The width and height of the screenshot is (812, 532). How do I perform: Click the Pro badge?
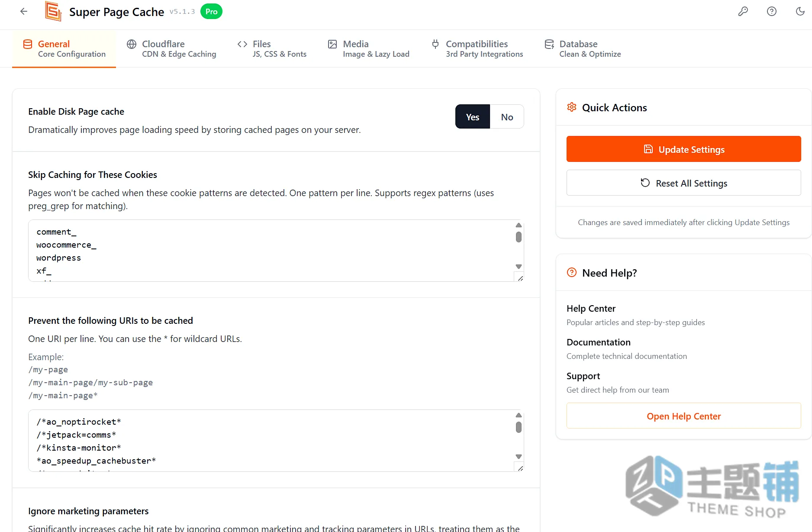[211, 12]
